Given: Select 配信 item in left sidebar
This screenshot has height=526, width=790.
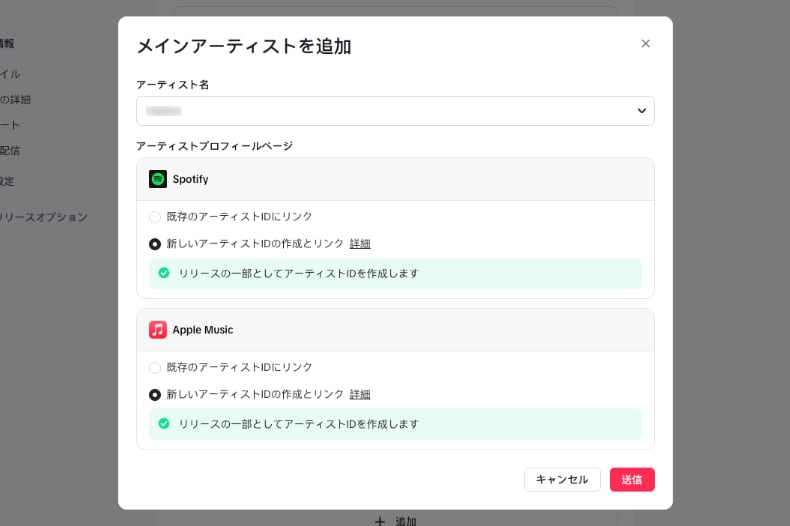Looking at the screenshot, I should pyautogui.click(x=10, y=151).
